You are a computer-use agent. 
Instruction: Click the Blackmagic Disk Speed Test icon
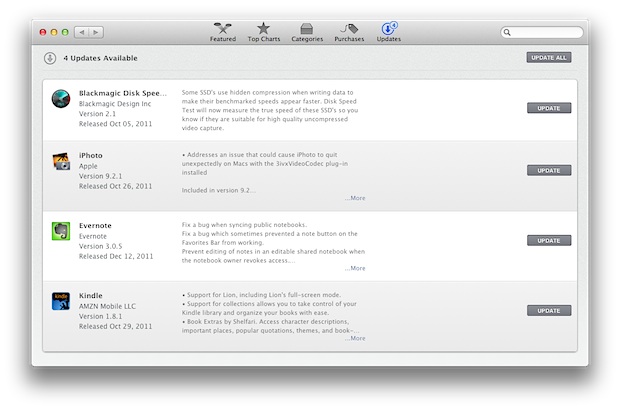pyautogui.click(x=61, y=99)
